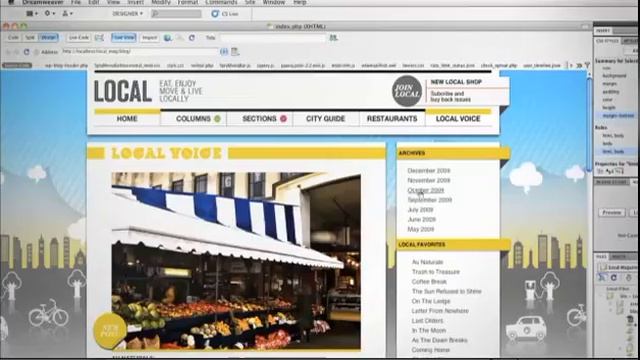Open the Modify menu
The height and width of the screenshot is (360, 640).
[x=161, y=2]
